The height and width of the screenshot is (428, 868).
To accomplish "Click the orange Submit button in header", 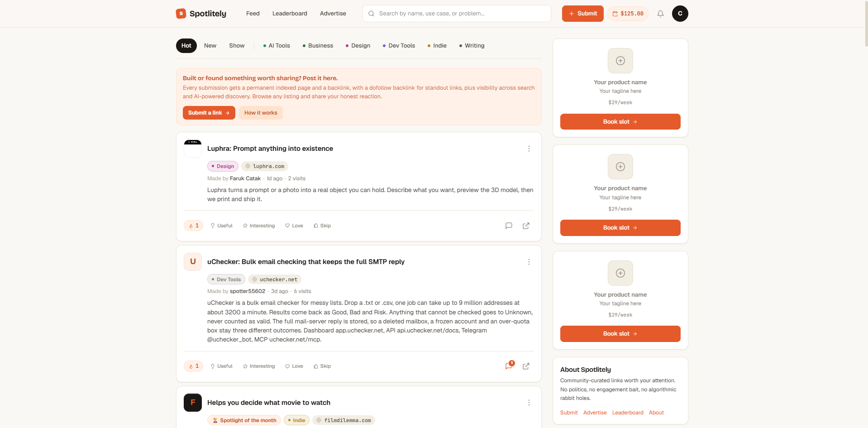I will pyautogui.click(x=582, y=14).
